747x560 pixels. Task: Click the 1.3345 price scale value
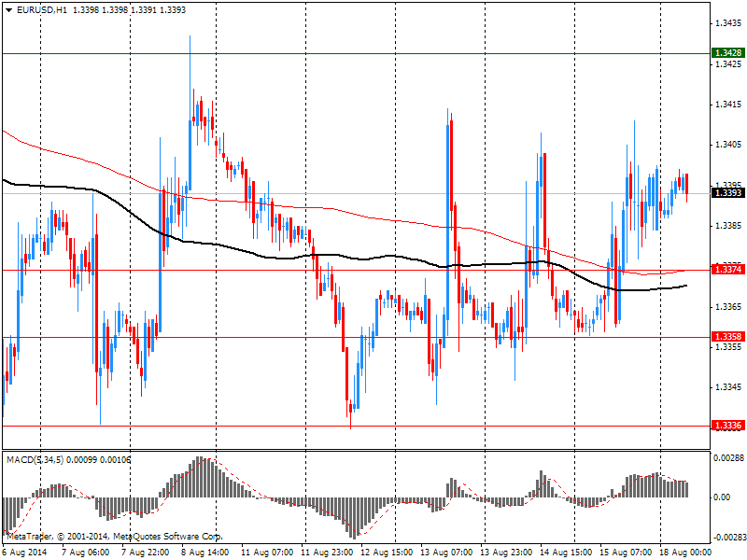pyautogui.click(x=729, y=387)
